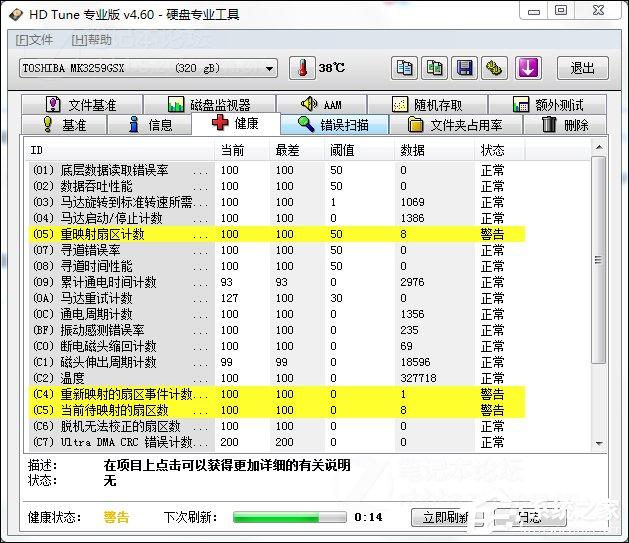Select the (C1) 磁头伸出周期计数 row
629x543 pixels.
(277, 362)
